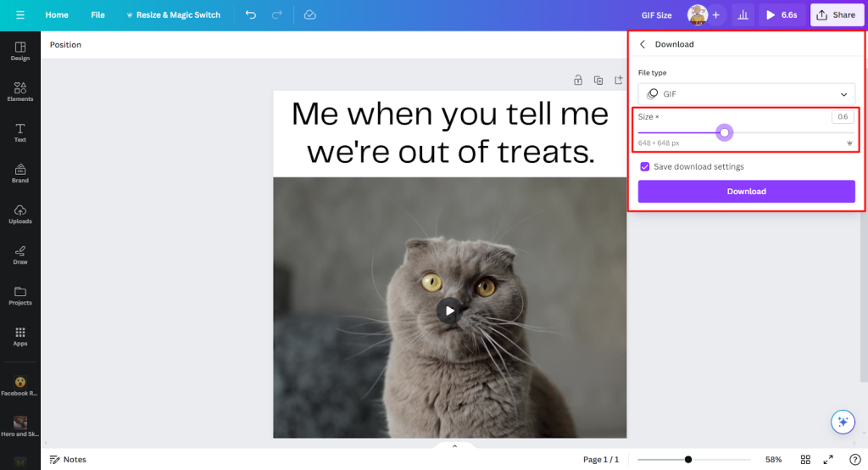
Task: Click the zoom slider handle
Action: pyautogui.click(x=688, y=460)
